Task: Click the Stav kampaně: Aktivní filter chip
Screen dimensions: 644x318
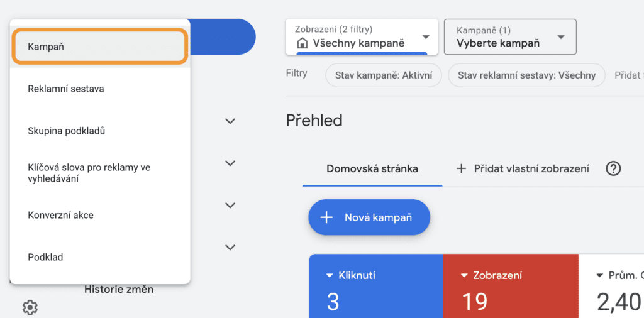Action: coord(383,75)
